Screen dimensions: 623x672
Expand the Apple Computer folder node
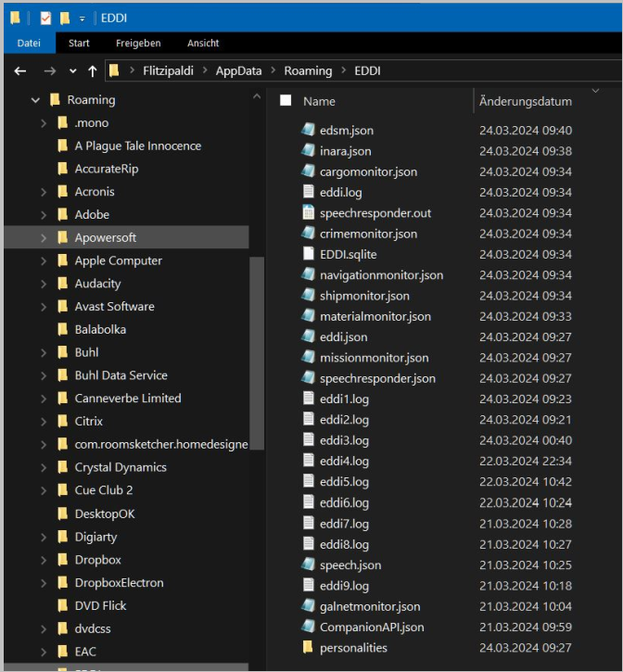44,260
